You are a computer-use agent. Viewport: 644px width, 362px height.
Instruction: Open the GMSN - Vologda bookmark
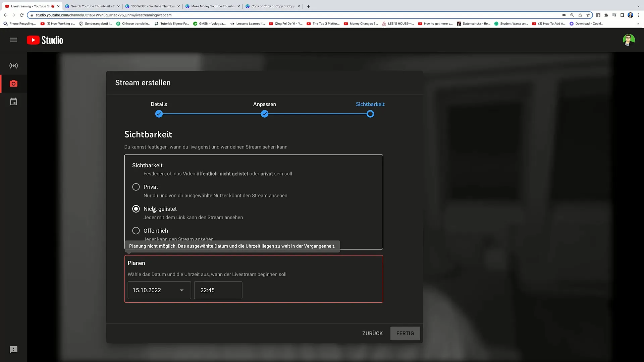pos(210,24)
